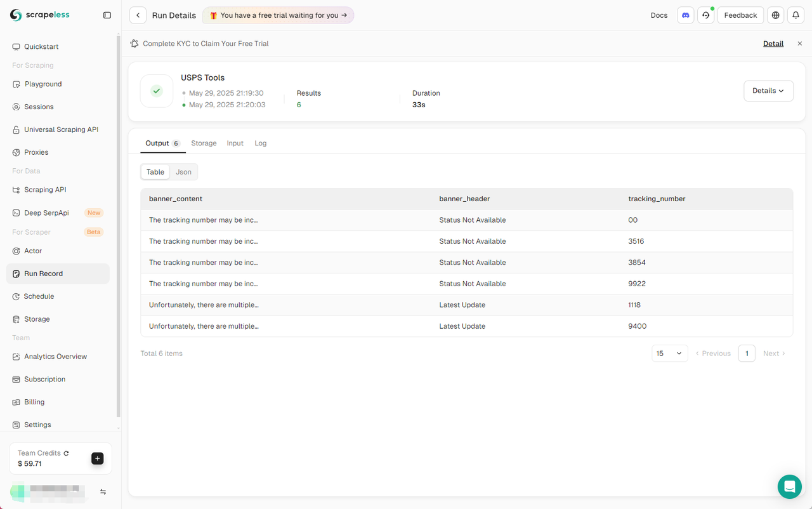The image size is (812, 509).
Task: Click the banner_header column header
Action: [x=464, y=199]
